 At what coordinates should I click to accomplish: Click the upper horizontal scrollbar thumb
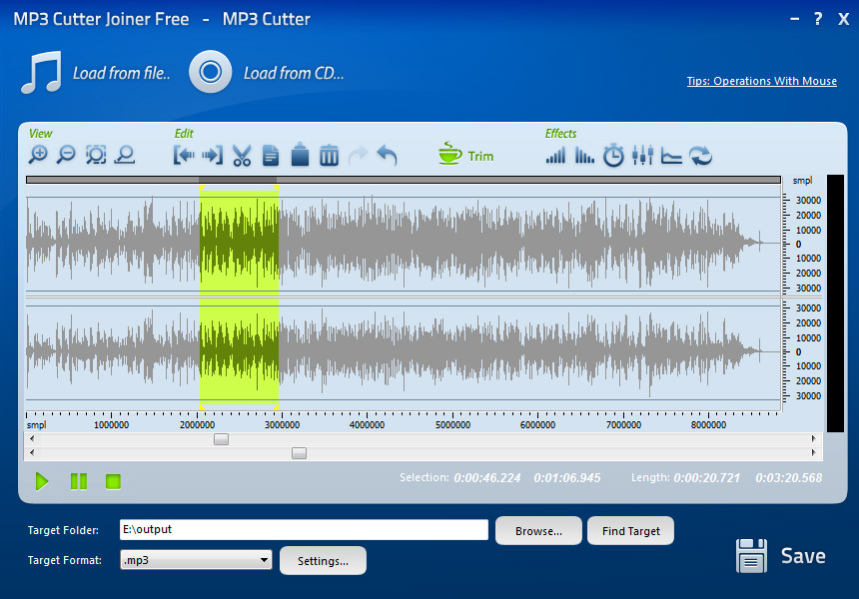pos(221,439)
